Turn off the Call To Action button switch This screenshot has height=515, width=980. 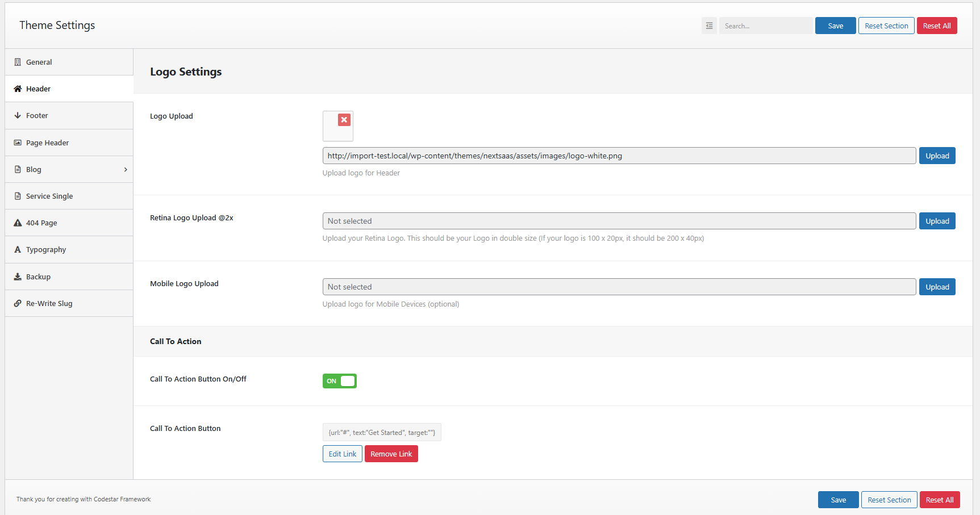click(340, 381)
